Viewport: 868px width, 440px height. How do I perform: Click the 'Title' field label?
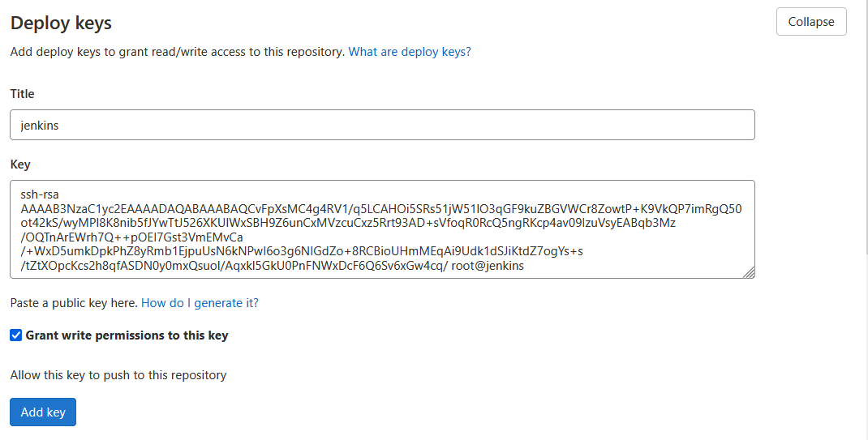[x=22, y=94]
